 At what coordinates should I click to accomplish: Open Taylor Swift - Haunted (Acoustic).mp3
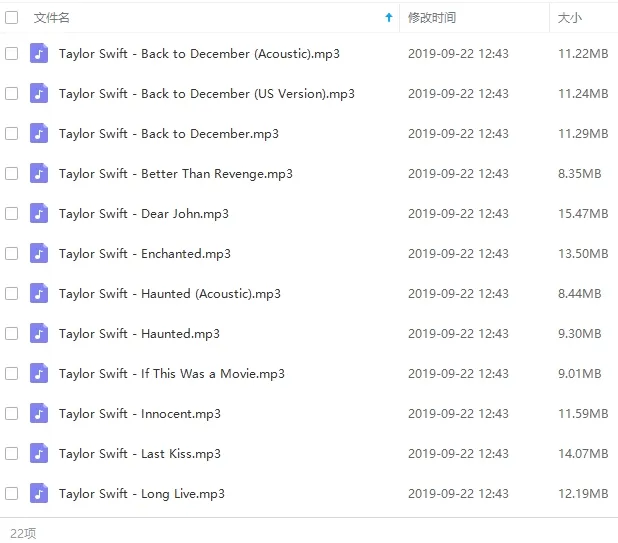coord(170,294)
